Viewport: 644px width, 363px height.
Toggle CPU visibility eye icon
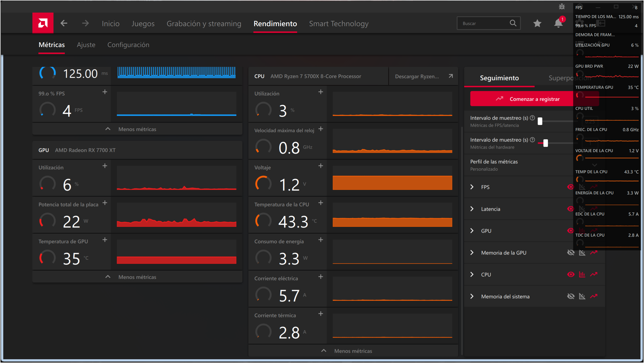(571, 275)
